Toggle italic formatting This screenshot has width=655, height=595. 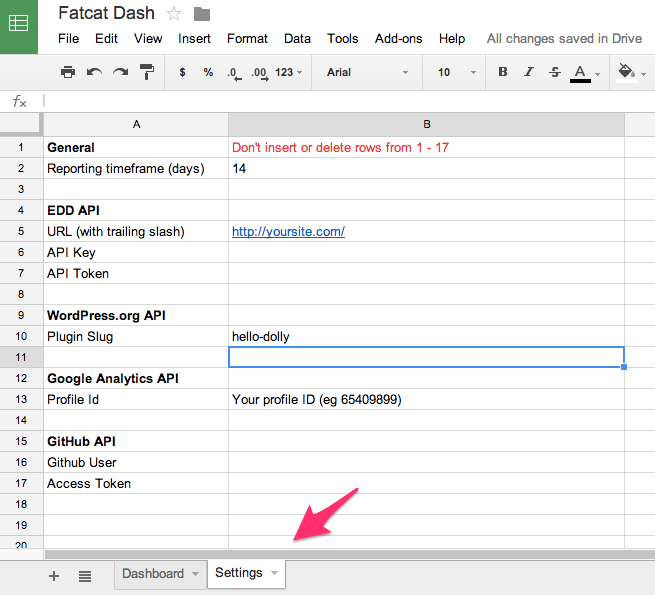coord(528,72)
